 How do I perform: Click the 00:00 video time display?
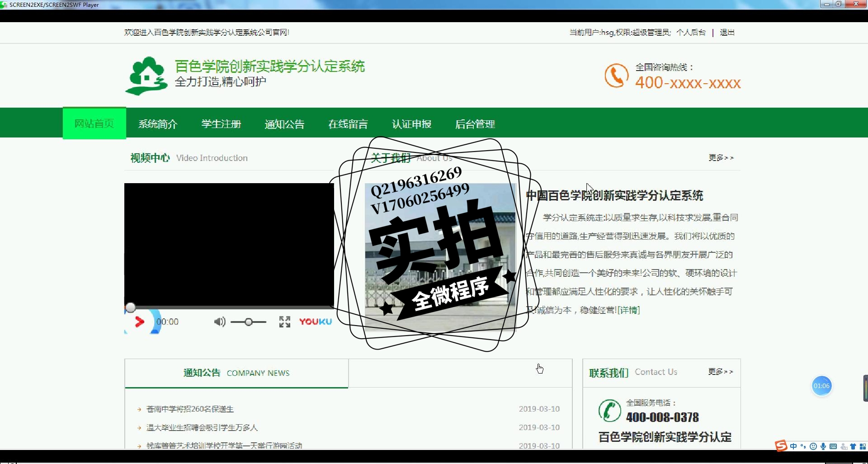168,322
